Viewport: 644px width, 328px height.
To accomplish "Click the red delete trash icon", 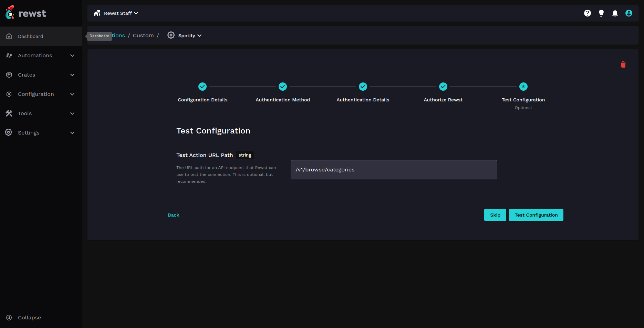I will [623, 64].
